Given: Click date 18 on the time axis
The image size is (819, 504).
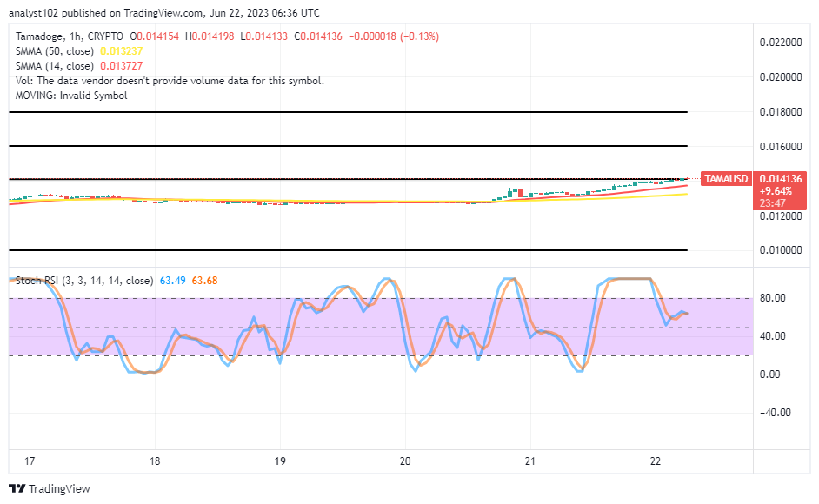Looking at the screenshot, I should (x=155, y=461).
